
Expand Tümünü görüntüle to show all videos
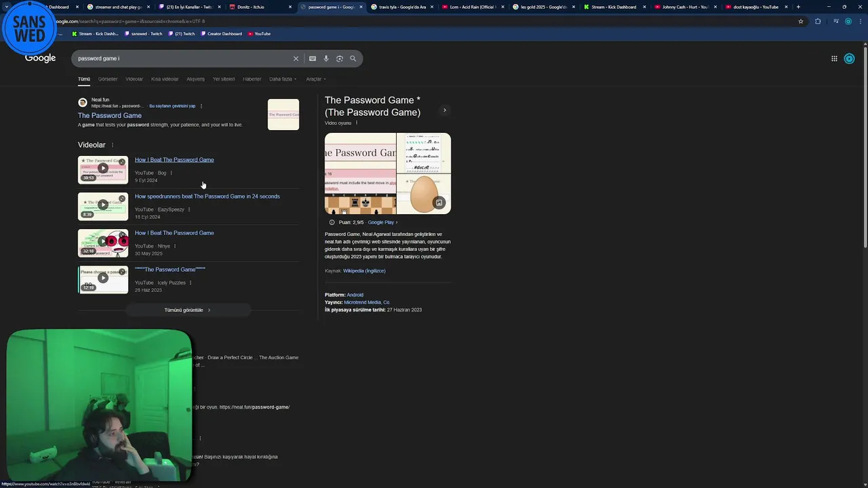click(x=188, y=310)
